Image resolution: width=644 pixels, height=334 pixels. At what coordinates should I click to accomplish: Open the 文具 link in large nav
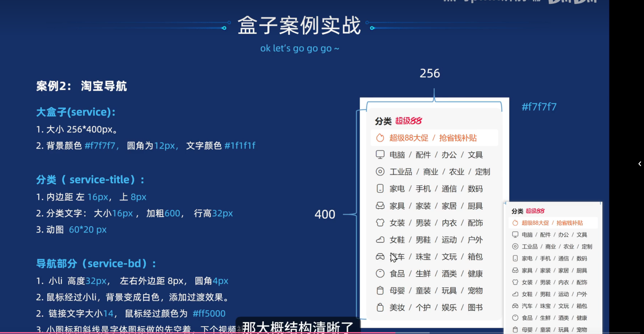(475, 155)
